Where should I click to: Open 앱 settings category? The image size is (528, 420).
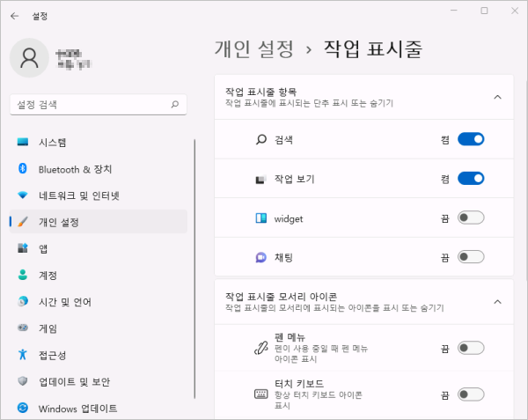pyautogui.click(x=99, y=248)
